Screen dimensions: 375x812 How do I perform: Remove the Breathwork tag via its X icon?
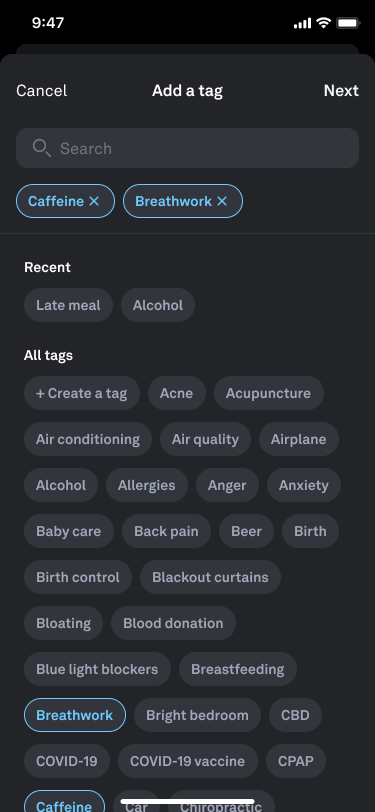click(222, 201)
